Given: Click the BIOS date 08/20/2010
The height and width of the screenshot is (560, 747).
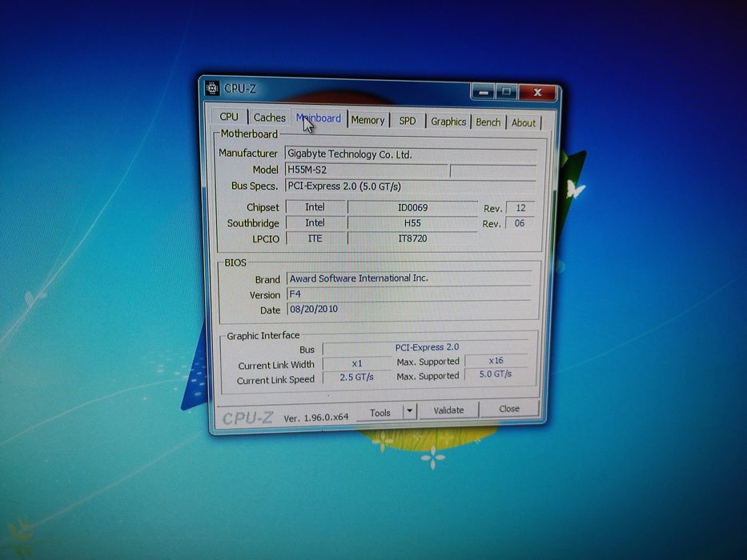Looking at the screenshot, I should pyautogui.click(x=408, y=309).
